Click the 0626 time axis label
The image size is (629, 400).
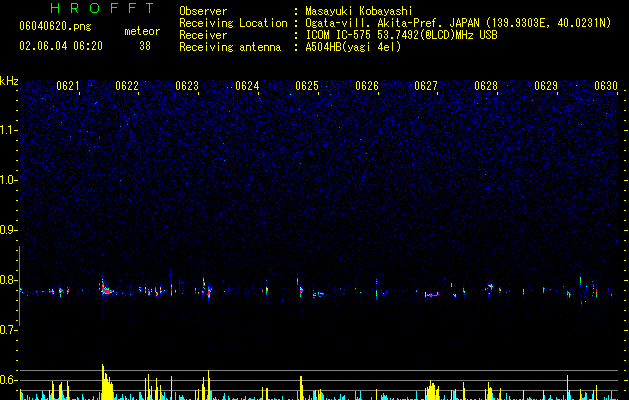coord(367,86)
